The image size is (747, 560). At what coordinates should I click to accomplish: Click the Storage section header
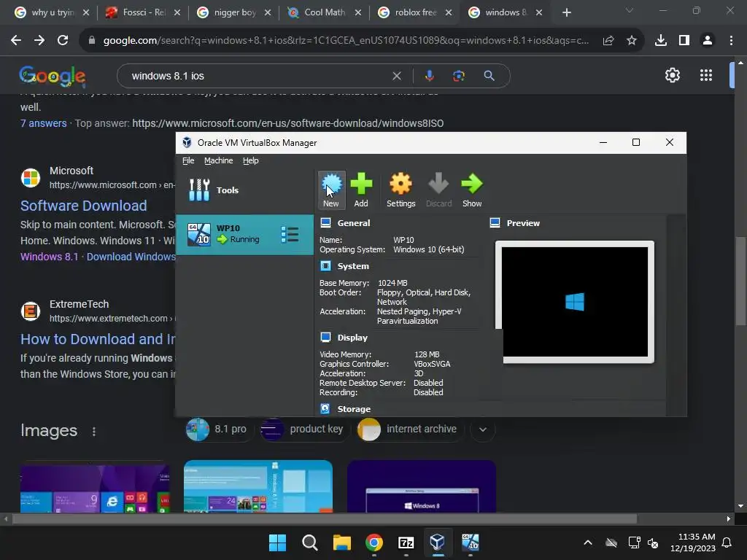(354, 409)
